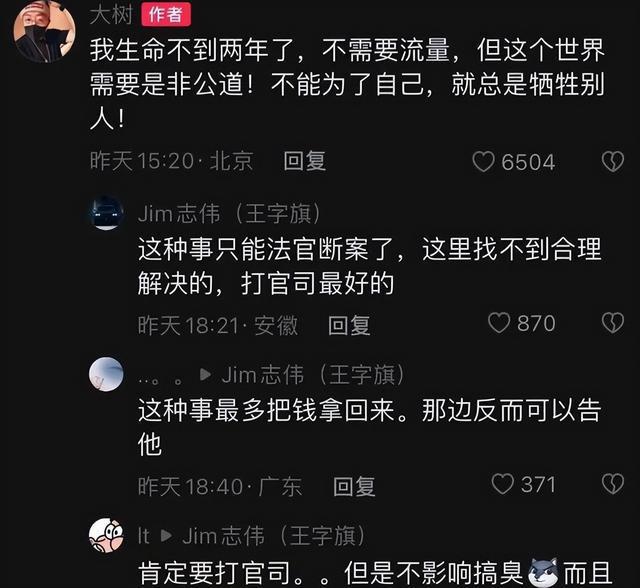This screenshot has width=640, height=588.
Task: Open the It user's cartoon avatar
Action: tap(106, 535)
